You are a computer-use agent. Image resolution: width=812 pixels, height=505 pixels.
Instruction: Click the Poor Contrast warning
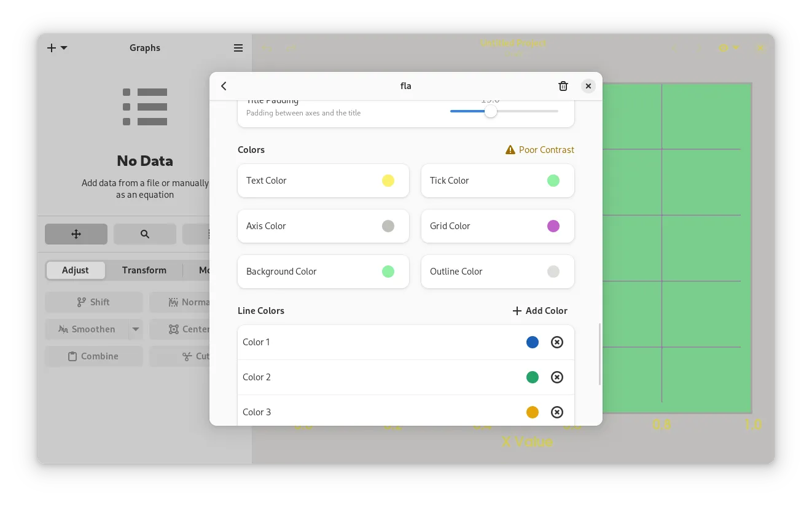[539, 150]
